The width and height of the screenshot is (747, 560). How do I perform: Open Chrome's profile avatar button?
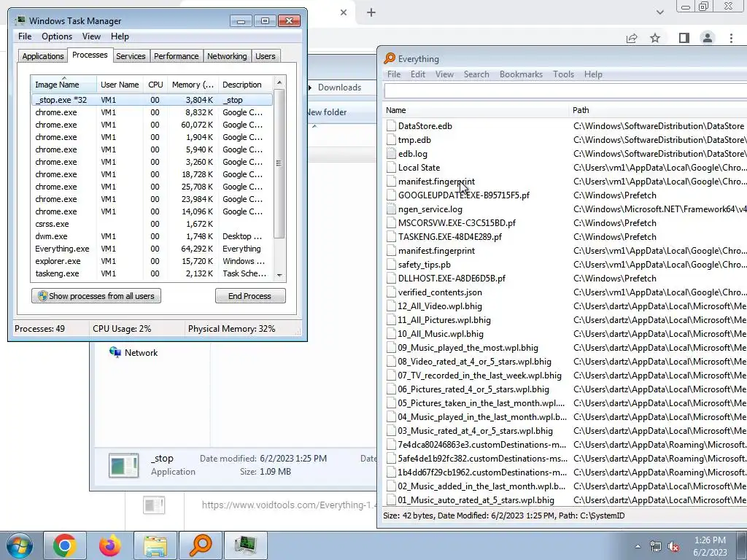click(708, 38)
